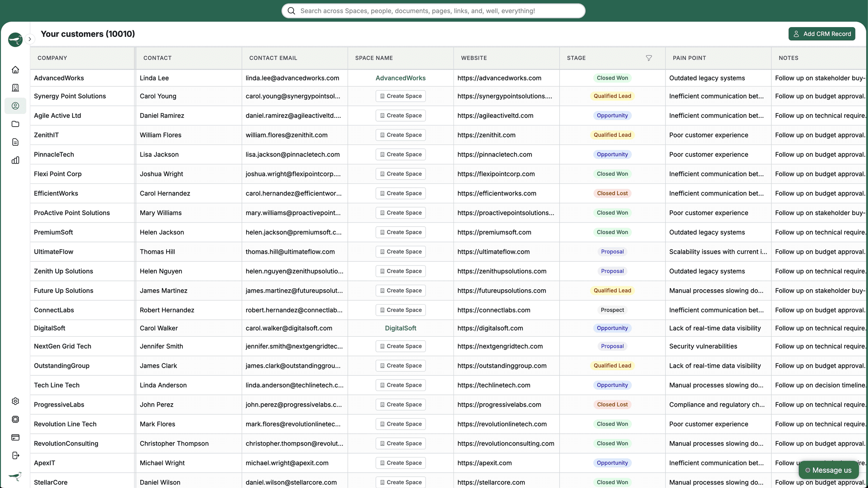Open the Stage column filter funnel
The image size is (868, 488).
[x=648, y=58]
